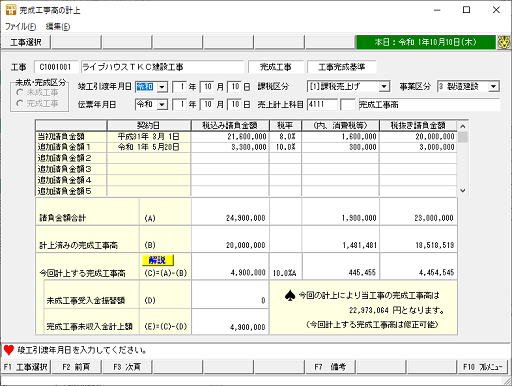Click the F10 プルメニュー button
The width and height of the screenshot is (512, 386).
(x=482, y=367)
